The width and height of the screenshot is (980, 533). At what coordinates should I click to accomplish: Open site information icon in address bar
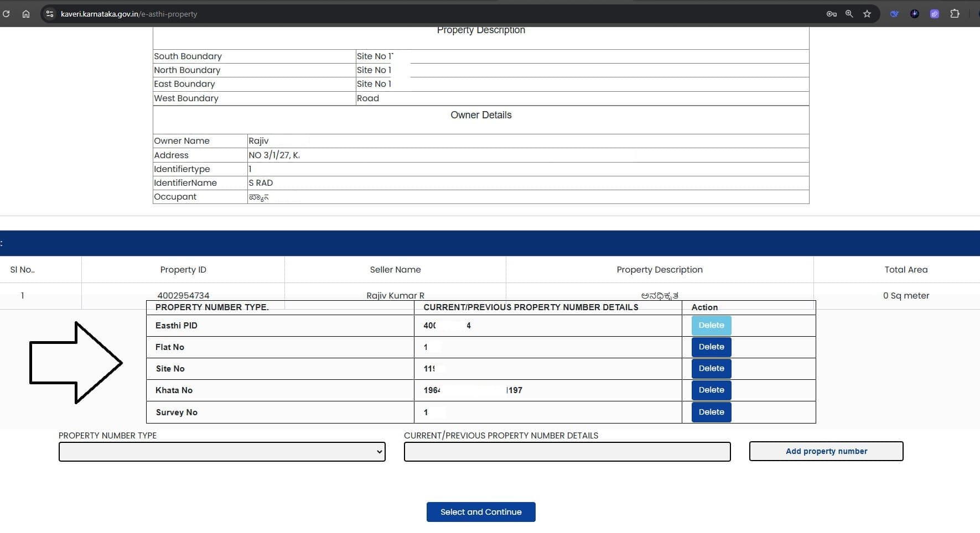point(50,14)
